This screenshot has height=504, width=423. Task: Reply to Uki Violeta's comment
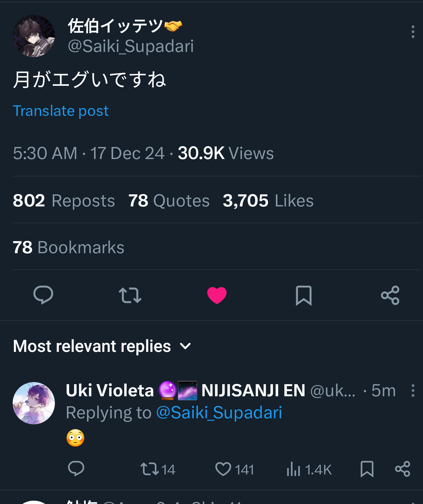click(76, 469)
